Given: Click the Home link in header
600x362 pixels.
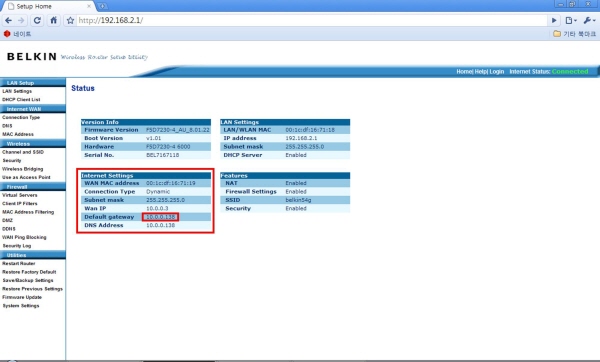Looking at the screenshot, I should 464,72.
